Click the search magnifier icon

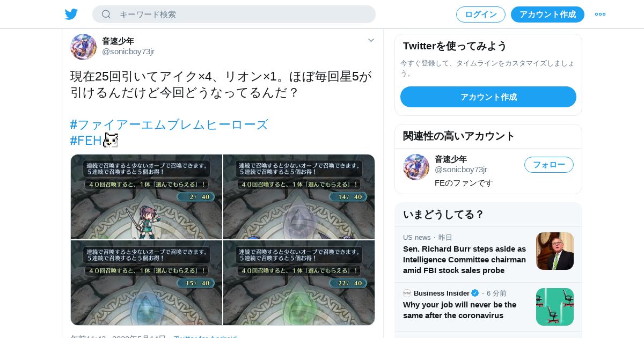pyautogui.click(x=106, y=14)
